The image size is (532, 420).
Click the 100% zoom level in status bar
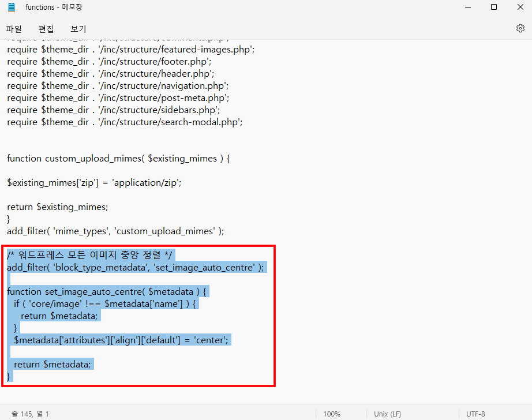(331, 414)
